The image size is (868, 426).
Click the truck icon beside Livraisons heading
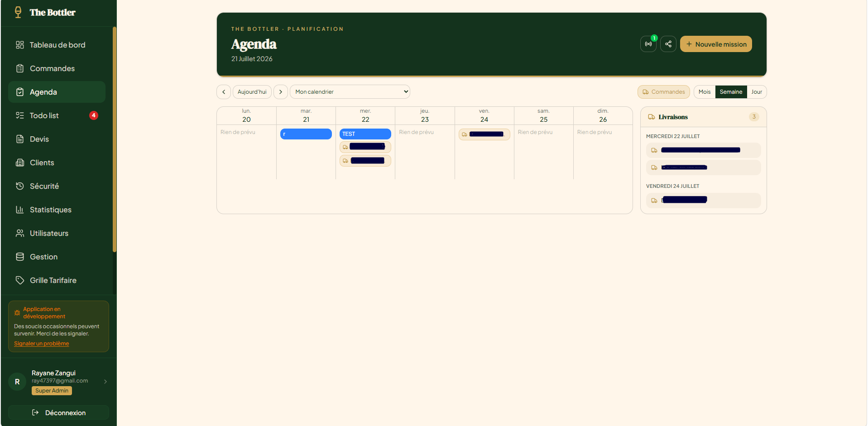tap(652, 117)
